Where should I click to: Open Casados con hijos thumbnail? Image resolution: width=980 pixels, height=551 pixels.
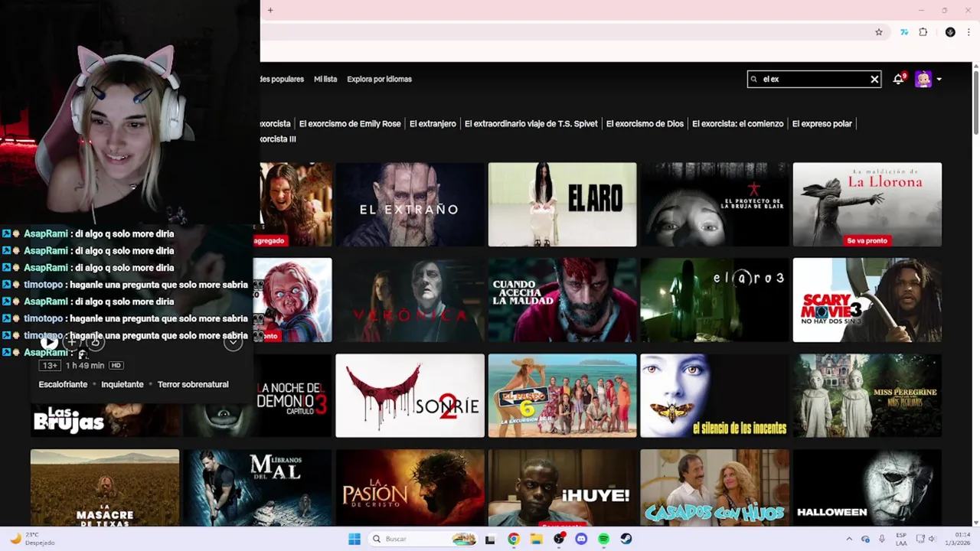pyautogui.click(x=714, y=487)
